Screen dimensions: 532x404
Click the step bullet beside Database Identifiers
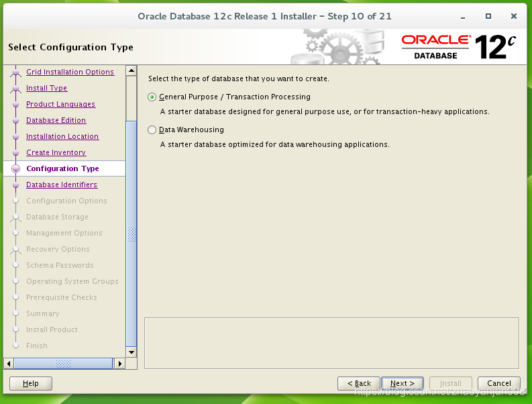click(x=15, y=185)
